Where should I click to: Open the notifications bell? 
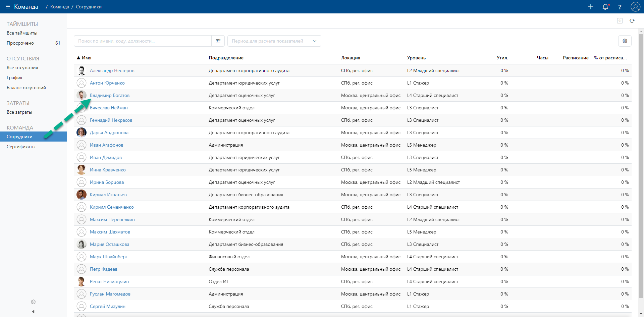(605, 7)
